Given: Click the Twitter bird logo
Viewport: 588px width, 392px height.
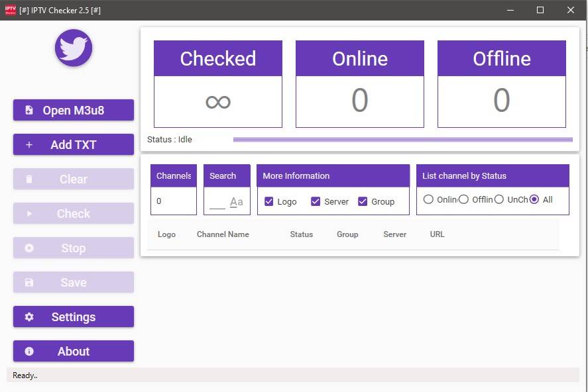Looking at the screenshot, I should point(73,48).
